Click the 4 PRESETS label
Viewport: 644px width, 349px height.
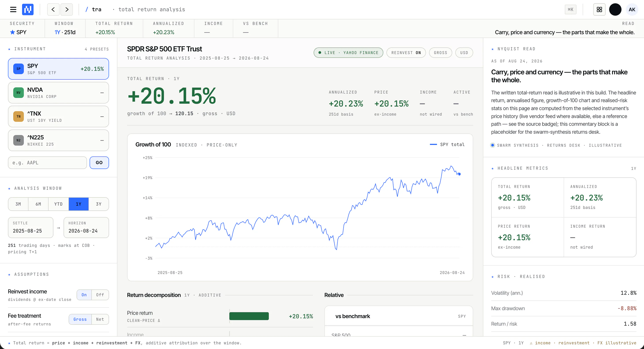(x=97, y=49)
